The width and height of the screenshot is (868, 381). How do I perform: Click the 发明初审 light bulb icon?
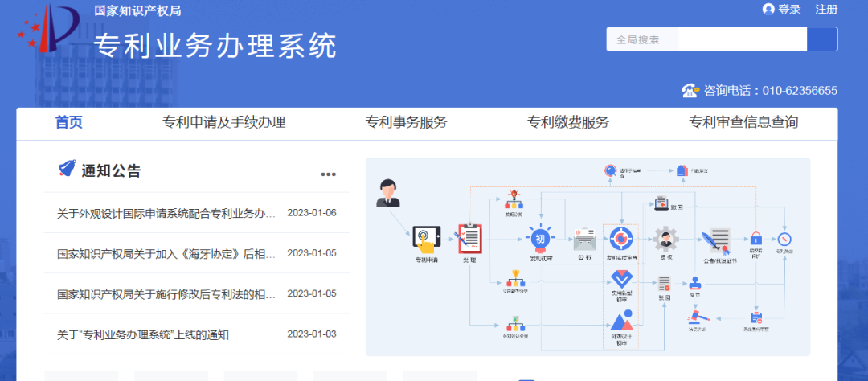coord(538,240)
